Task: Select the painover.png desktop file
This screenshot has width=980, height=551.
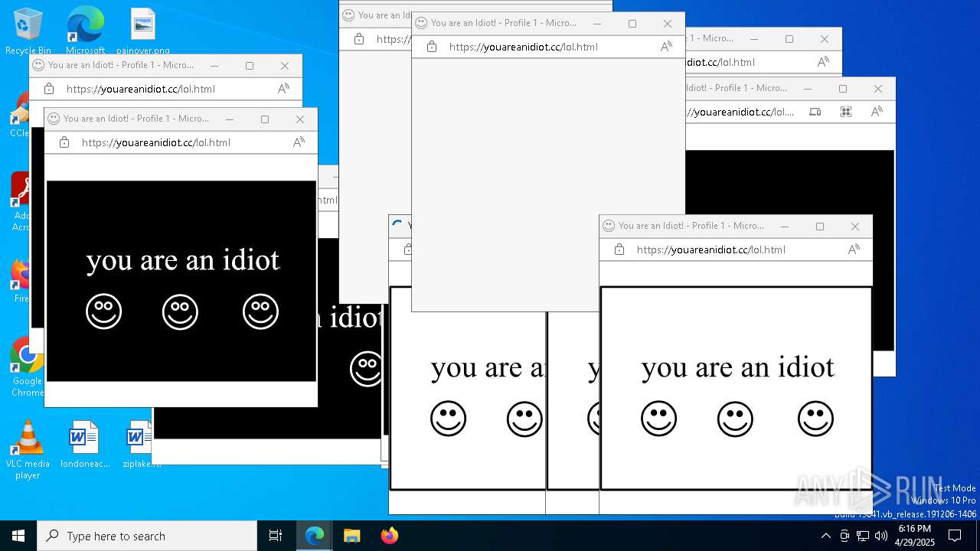Action: [x=143, y=31]
